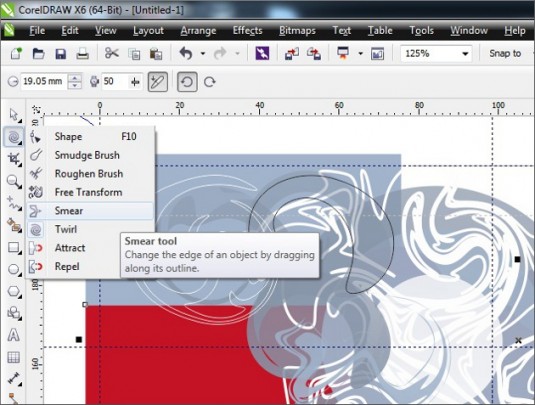Choose Roughen Brush from flyout
535x405 pixels.
point(90,174)
